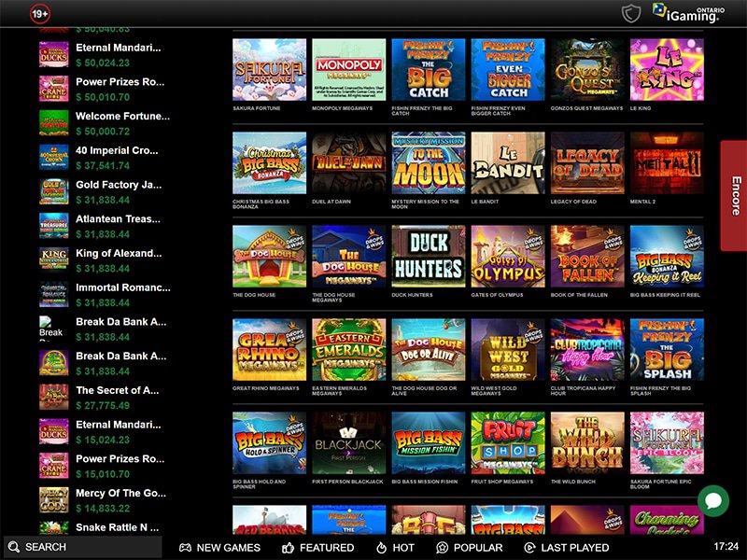
Task: Click the search magnifier icon
Action: (x=14, y=547)
